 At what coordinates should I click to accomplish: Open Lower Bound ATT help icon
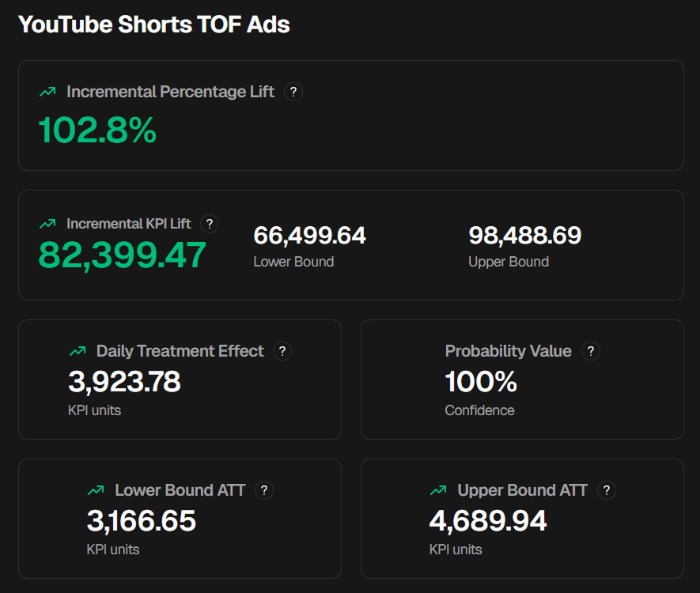264,490
